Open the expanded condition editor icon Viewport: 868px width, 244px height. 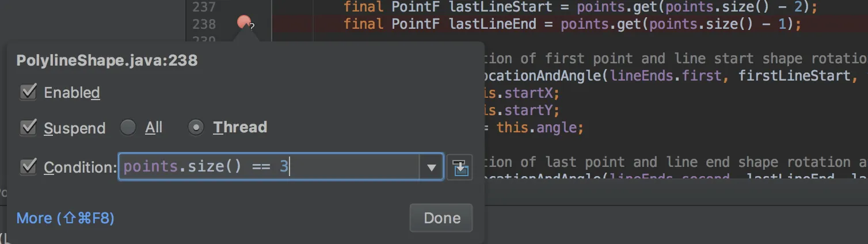(x=459, y=167)
